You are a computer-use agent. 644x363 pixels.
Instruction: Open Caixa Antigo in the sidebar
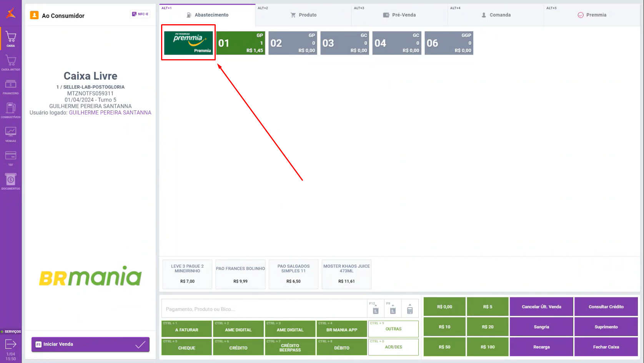click(x=11, y=63)
